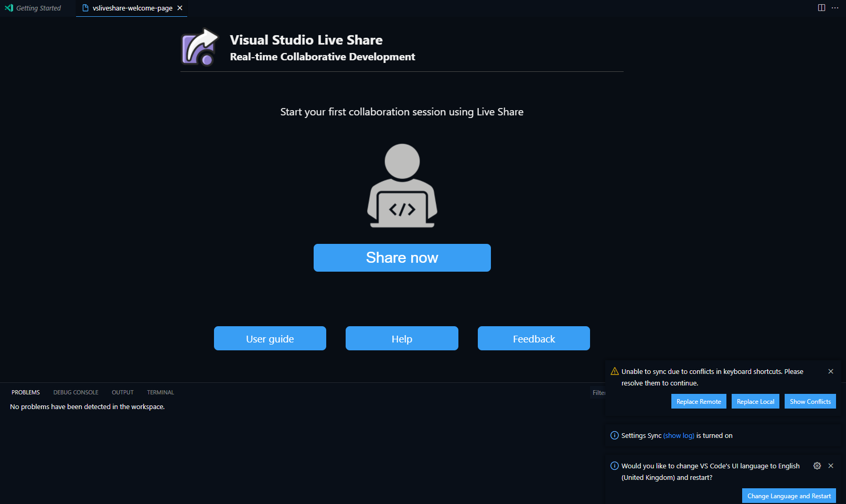Switch to the Getting Started tab

[38, 8]
